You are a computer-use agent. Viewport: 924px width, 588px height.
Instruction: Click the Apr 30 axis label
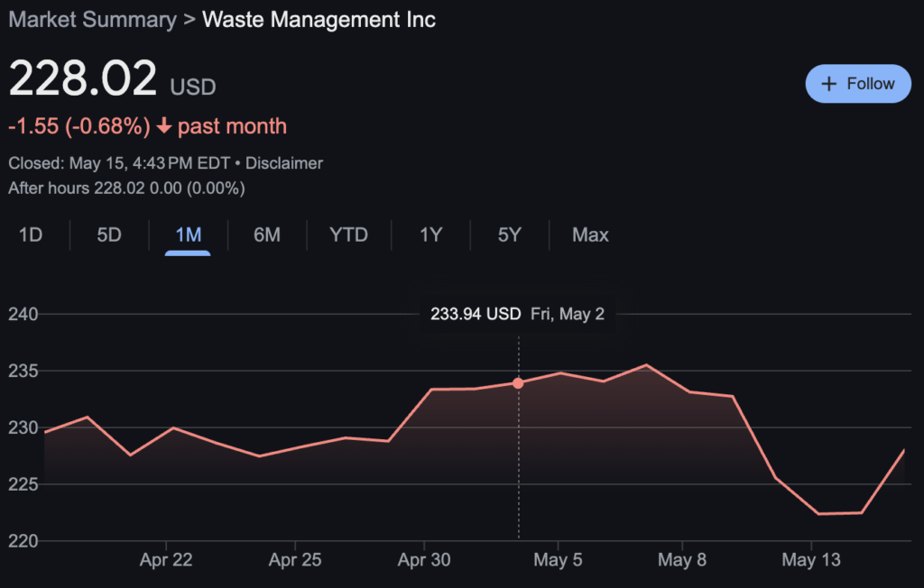point(424,560)
